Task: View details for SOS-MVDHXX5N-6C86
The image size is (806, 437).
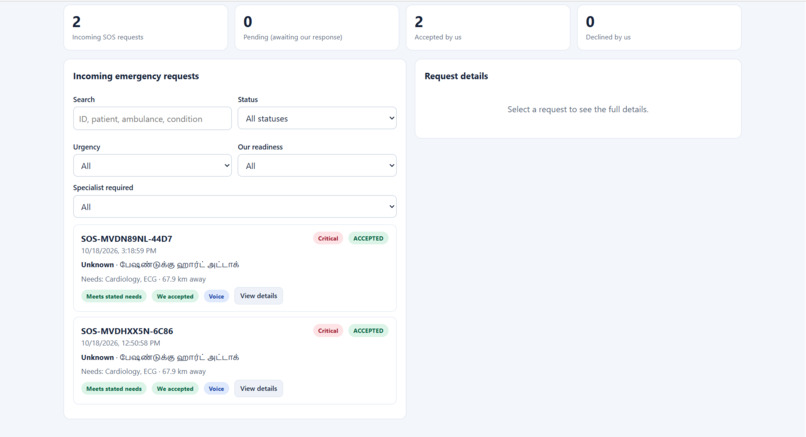Action: tap(259, 389)
